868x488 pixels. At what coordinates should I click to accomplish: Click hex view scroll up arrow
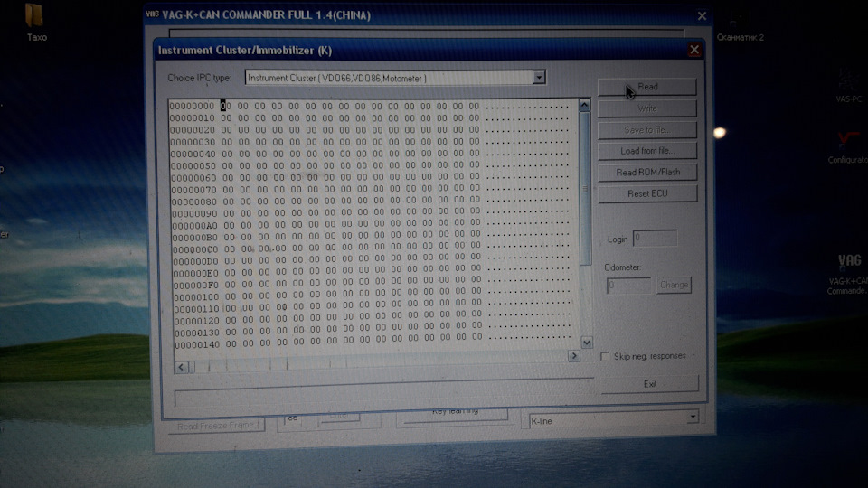coord(585,105)
